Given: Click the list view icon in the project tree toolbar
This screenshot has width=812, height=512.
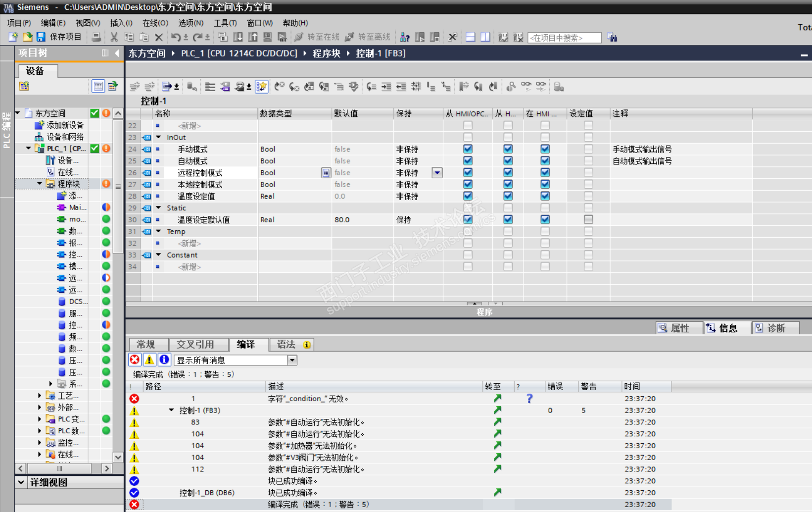Looking at the screenshot, I should [x=98, y=86].
